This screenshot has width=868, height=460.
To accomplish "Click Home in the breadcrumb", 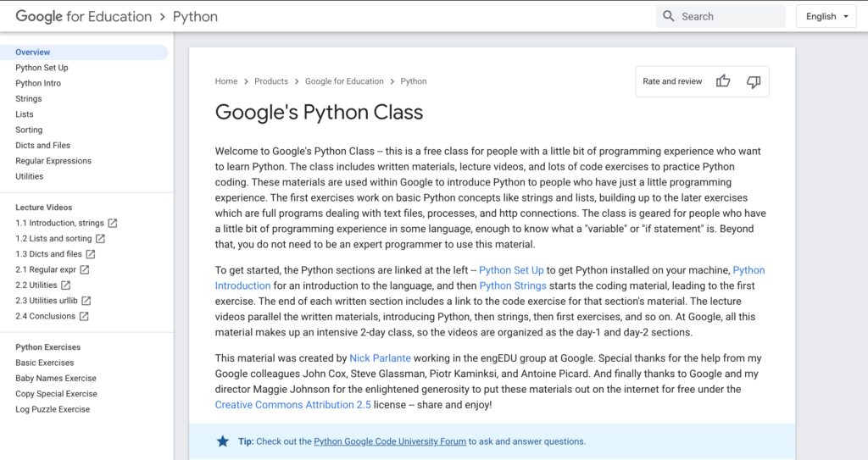I will (x=226, y=81).
